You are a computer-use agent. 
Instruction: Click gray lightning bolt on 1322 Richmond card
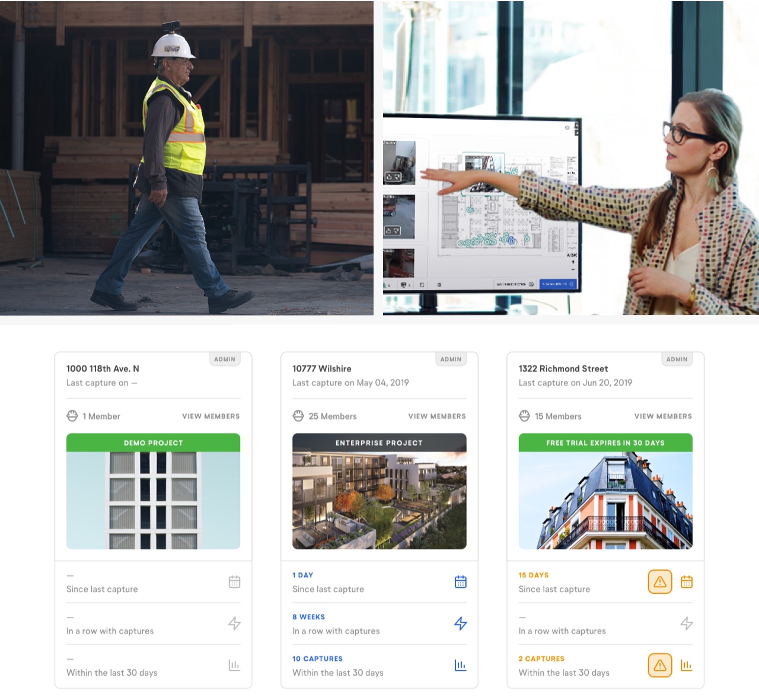686,623
